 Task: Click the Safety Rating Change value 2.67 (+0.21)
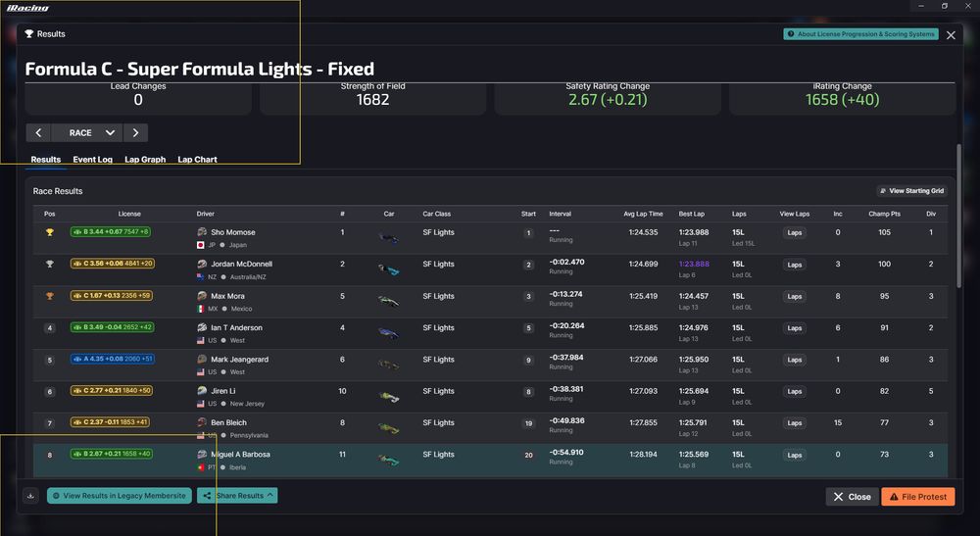tap(608, 99)
